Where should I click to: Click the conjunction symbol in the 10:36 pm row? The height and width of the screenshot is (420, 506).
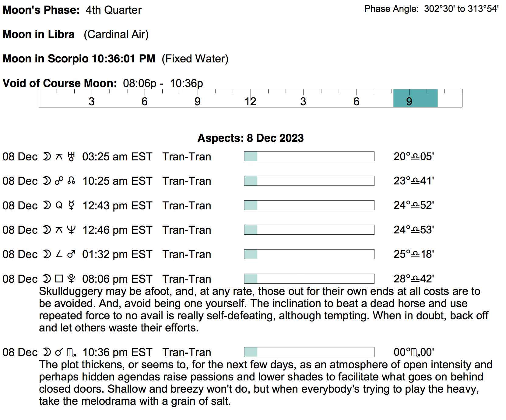point(59,352)
